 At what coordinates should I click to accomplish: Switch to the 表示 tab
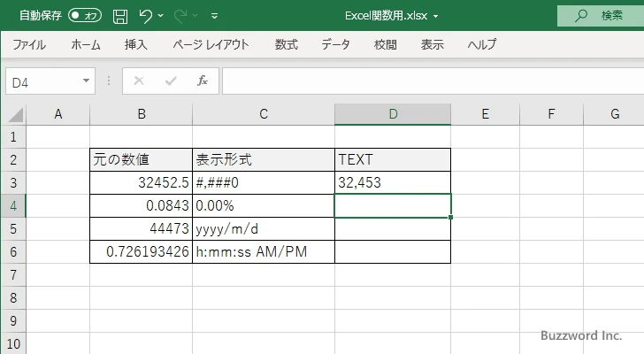point(432,44)
